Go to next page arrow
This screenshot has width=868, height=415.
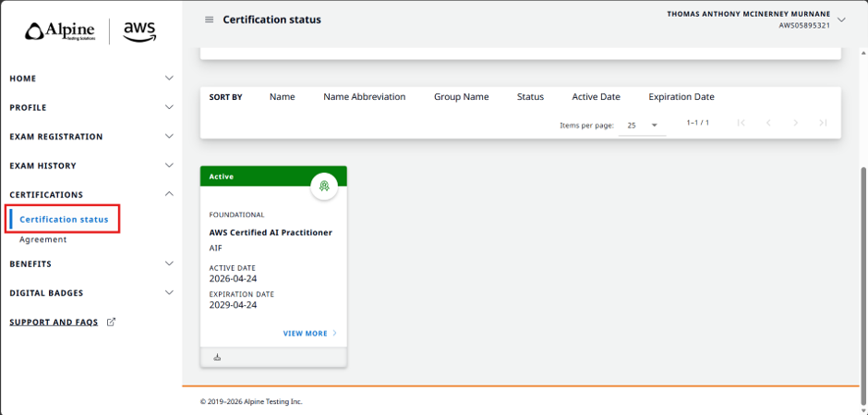[795, 123]
